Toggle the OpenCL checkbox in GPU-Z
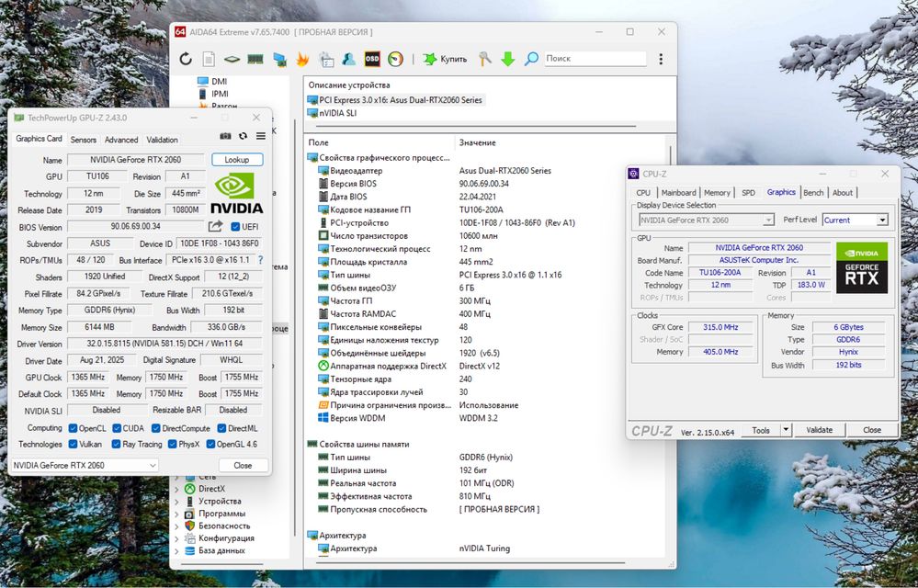 pos(73,428)
